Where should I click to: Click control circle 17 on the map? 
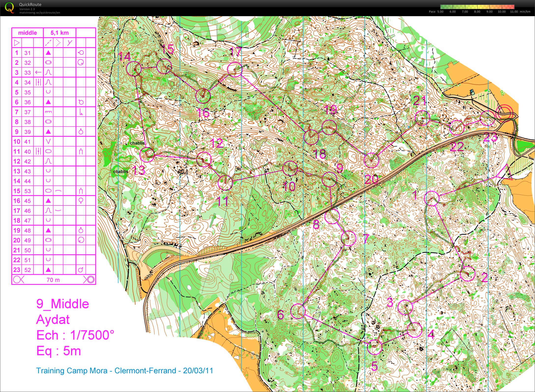click(x=235, y=70)
